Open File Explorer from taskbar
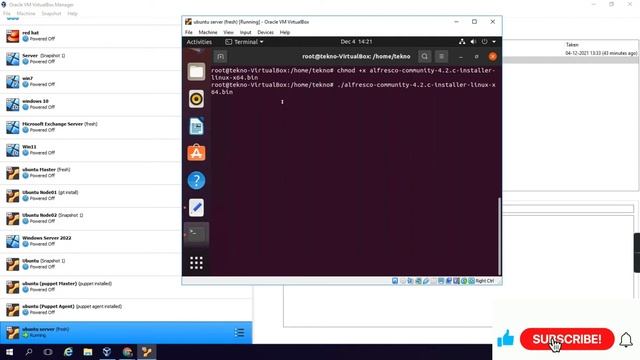The height and width of the screenshot is (360, 640). click(88, 352)
